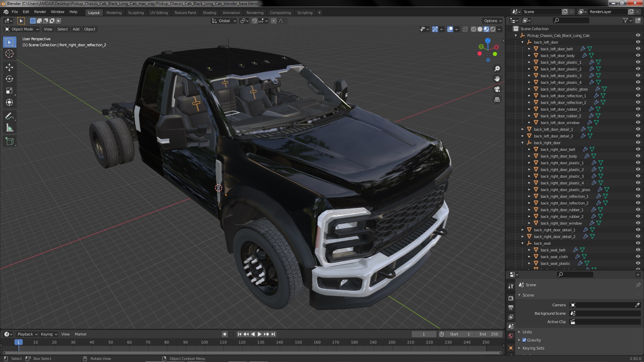Open the Options dropdown
The height and width of the screenshot is (362, 644).
click(493, 21)
